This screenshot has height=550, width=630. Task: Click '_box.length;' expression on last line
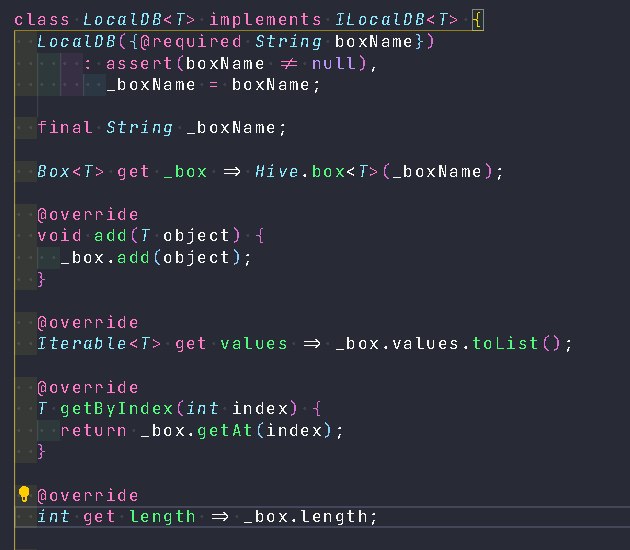click(x=310, y=517)
